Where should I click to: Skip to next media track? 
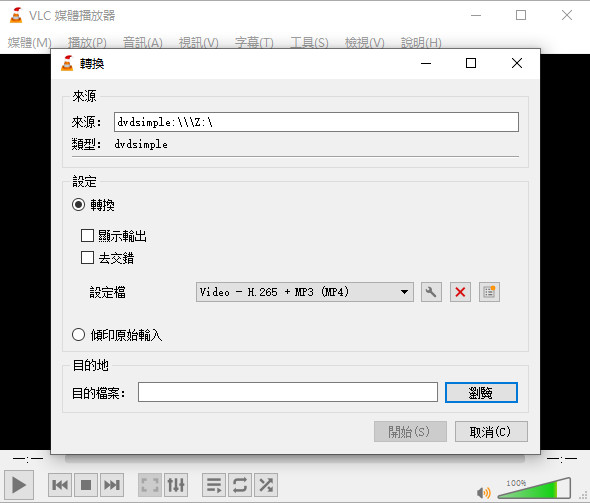tap(112, 485)
